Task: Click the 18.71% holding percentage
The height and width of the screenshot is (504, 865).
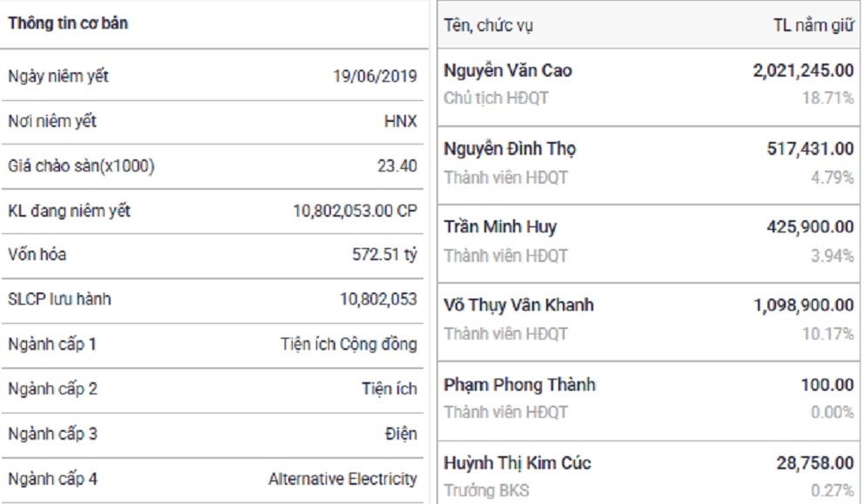Action: 828,98
